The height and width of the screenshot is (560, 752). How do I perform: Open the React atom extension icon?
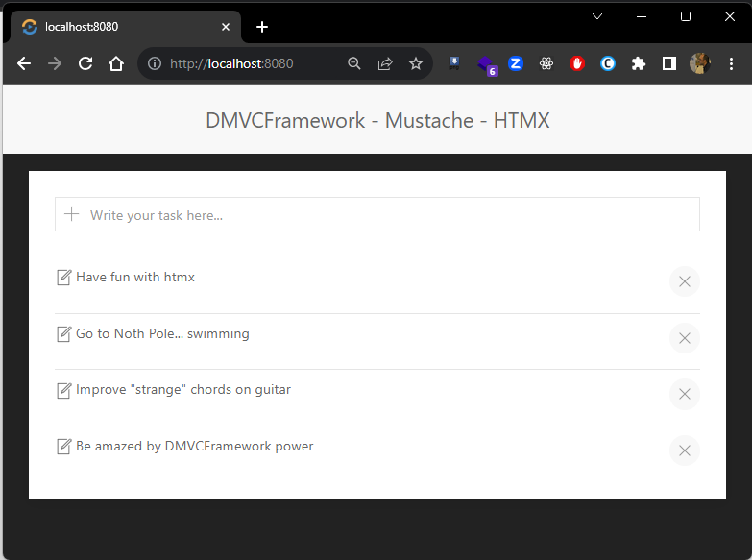click(x=546, y=63)
